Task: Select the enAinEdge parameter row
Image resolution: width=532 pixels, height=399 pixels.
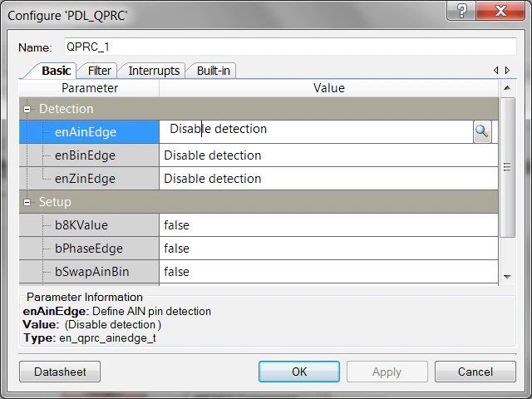Action: (x=89, y=131)
